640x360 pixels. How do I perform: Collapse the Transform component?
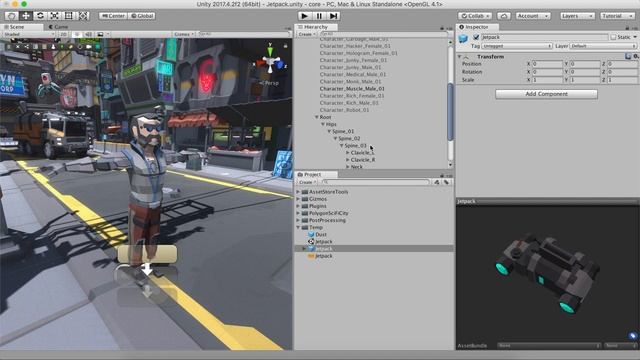[460, 57]
